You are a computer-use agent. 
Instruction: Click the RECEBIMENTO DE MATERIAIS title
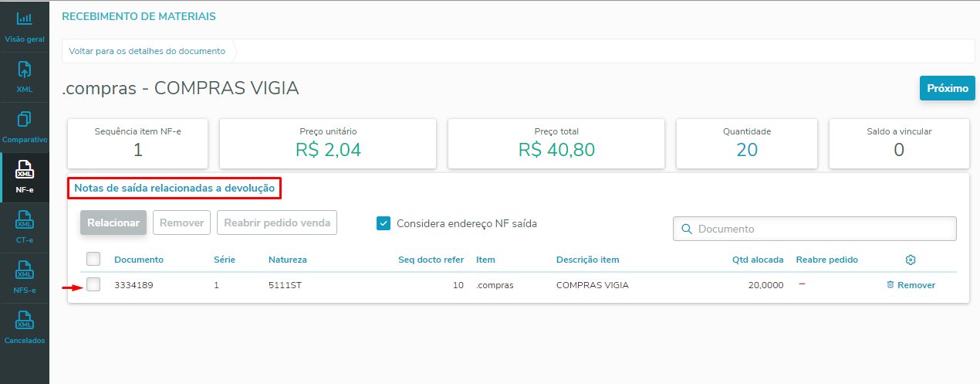[139, 16]
